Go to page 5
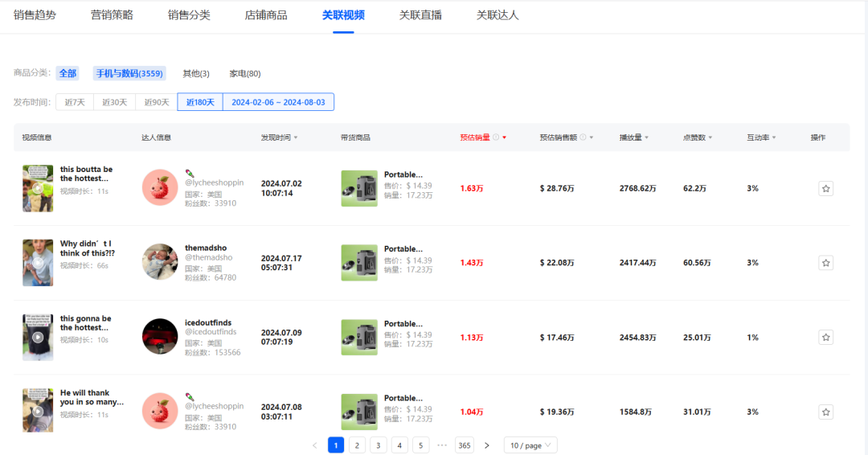Image resolution: width=868 pixels, height=455 pixels. click(x=420, y=445)
